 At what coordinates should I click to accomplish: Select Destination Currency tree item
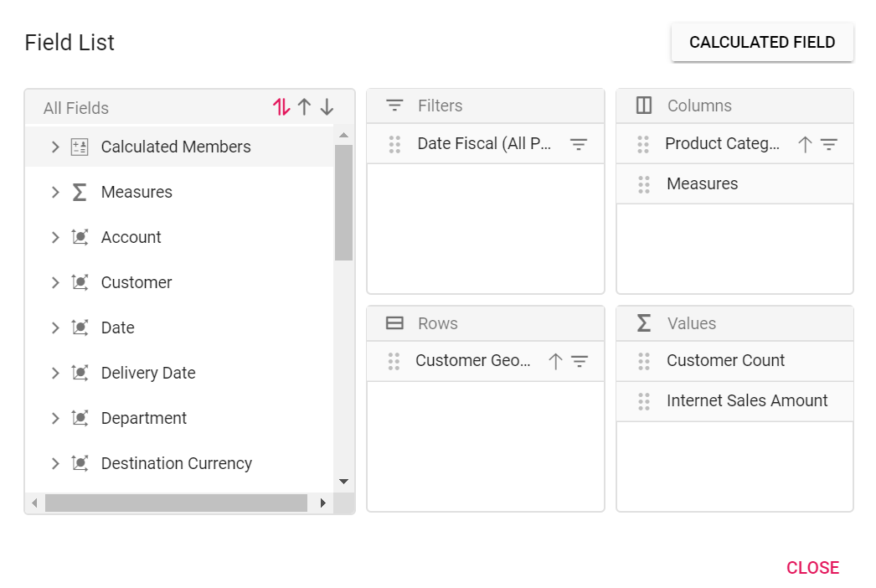click(x=177, y=463)
